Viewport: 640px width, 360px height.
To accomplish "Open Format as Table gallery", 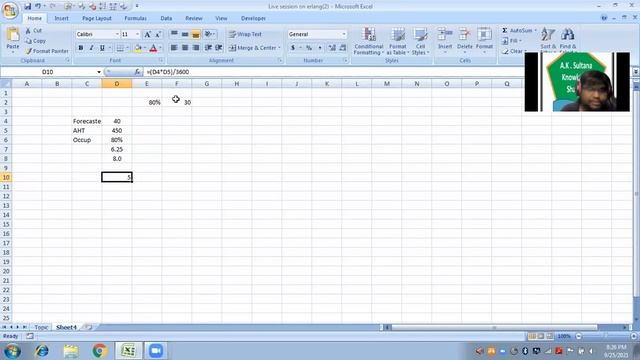I will pos(397,41).
